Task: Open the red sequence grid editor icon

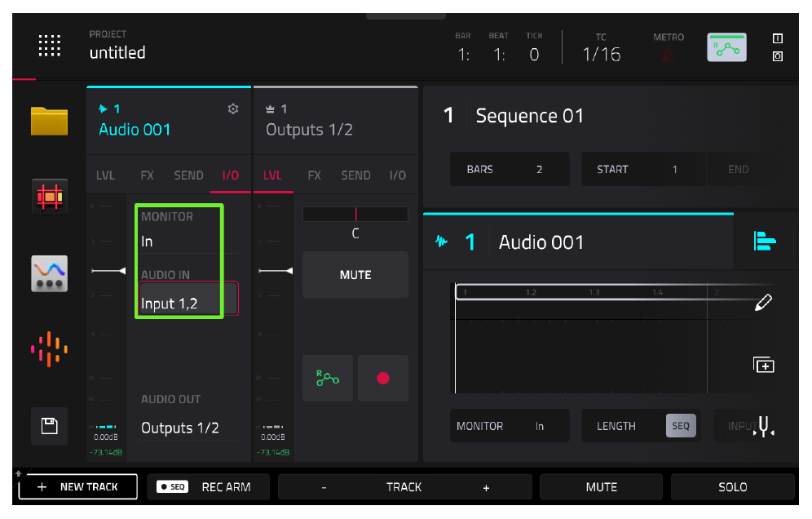Action: click(49, 197)
